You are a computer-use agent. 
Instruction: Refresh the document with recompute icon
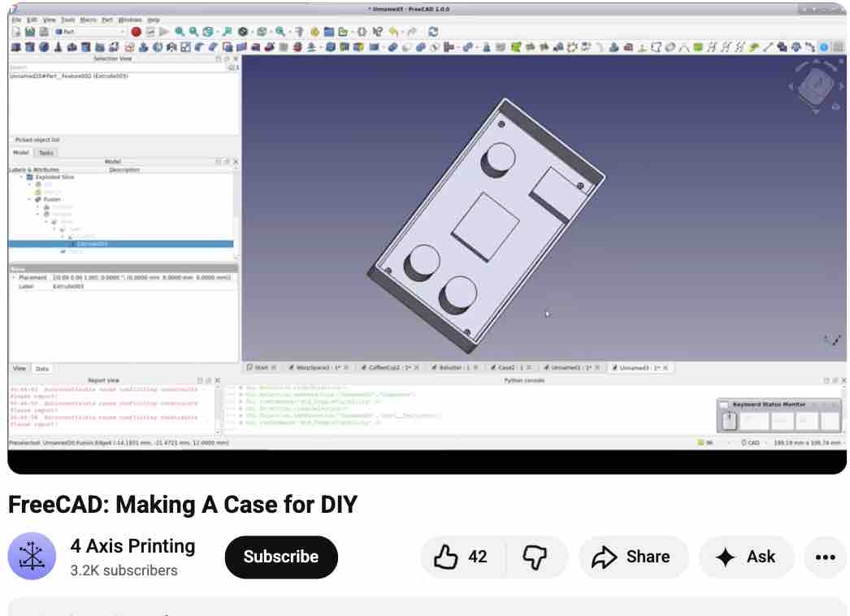click(x=433, y=32)
